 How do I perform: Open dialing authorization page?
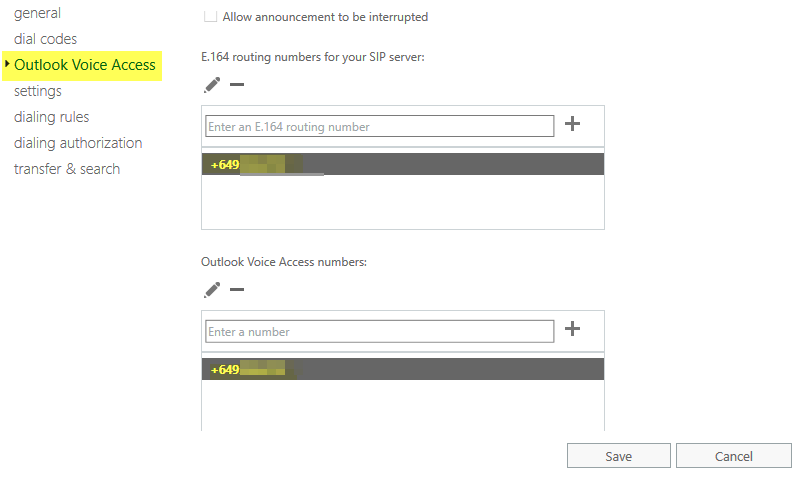(78, 143)
